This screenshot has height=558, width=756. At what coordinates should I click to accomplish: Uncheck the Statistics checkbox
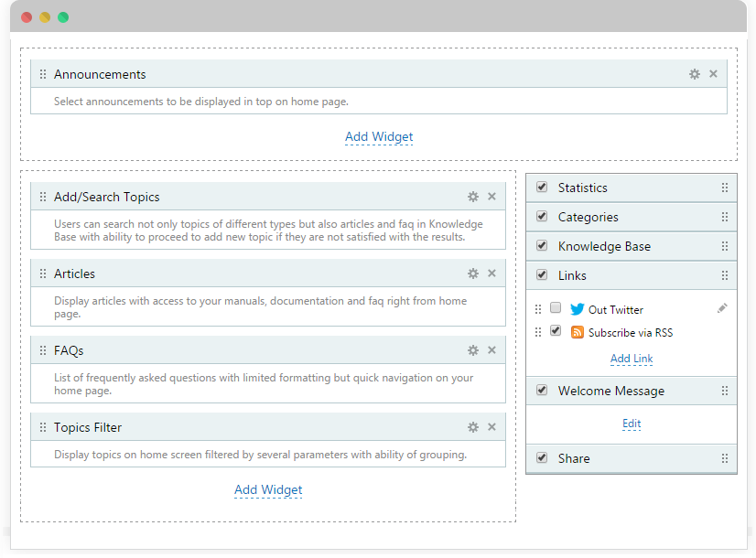pos(542,187)
